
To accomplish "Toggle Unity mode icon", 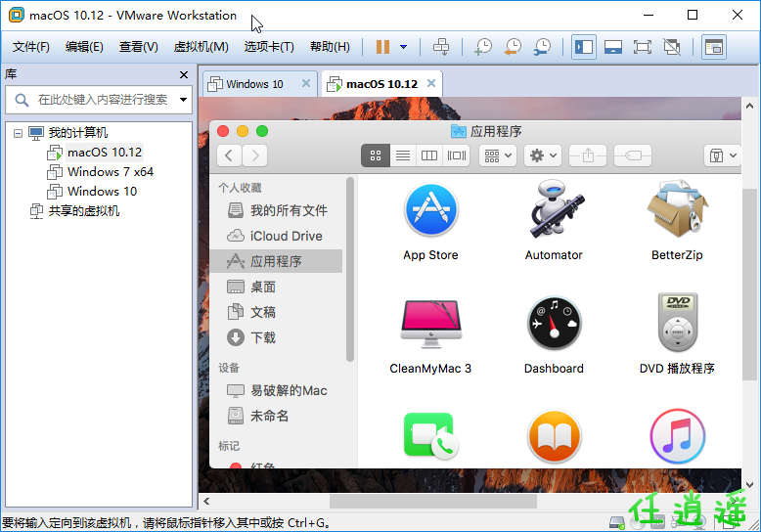I will click(x=672, y=47).
